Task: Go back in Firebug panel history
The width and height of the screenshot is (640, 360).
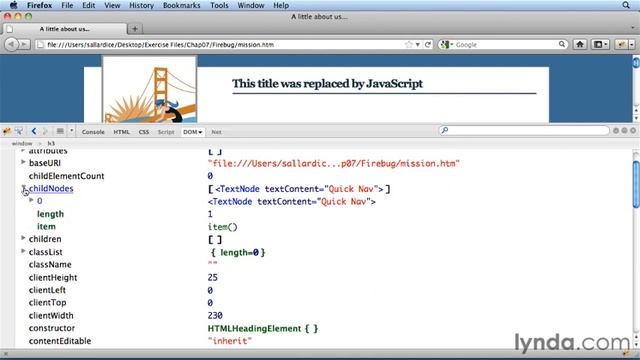Action: pyautogui.click(x=34, y=131)
